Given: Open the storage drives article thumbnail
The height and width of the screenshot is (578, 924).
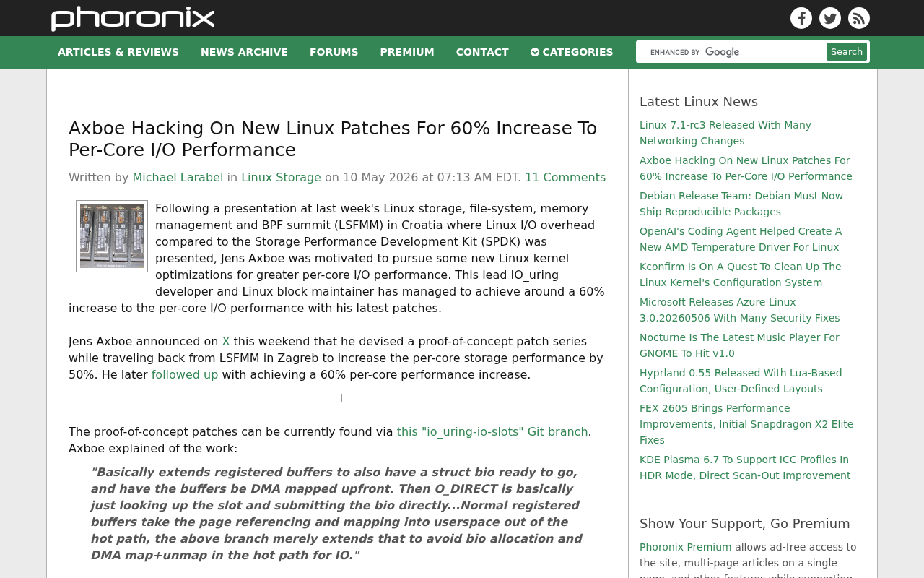Looking at the screenshot, I should point(112,236).
